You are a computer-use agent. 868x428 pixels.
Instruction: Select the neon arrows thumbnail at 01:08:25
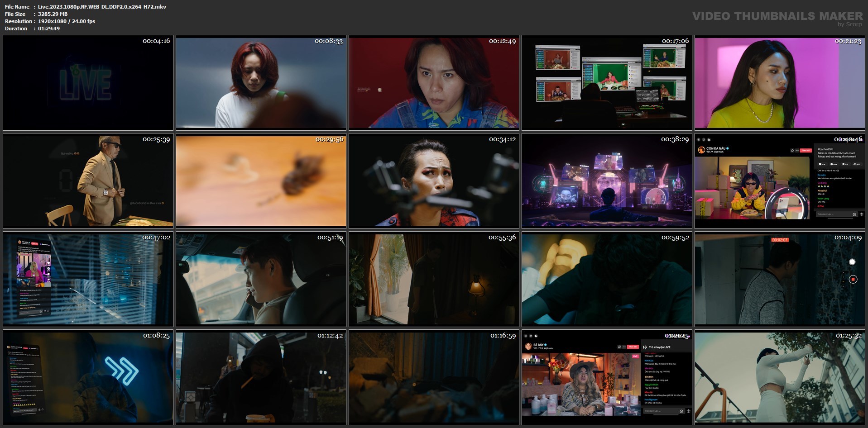[x=88, y=377]
